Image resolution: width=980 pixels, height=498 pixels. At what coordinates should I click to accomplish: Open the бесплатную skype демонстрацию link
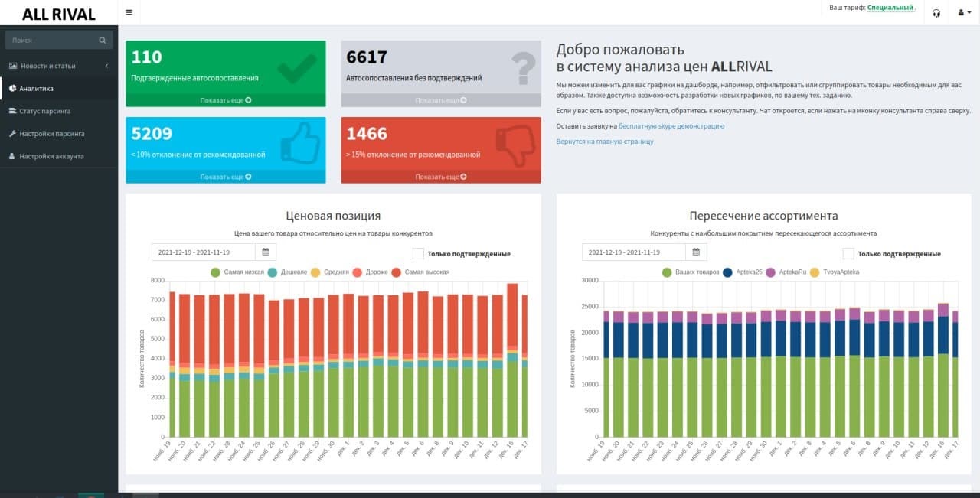(671, 126)
